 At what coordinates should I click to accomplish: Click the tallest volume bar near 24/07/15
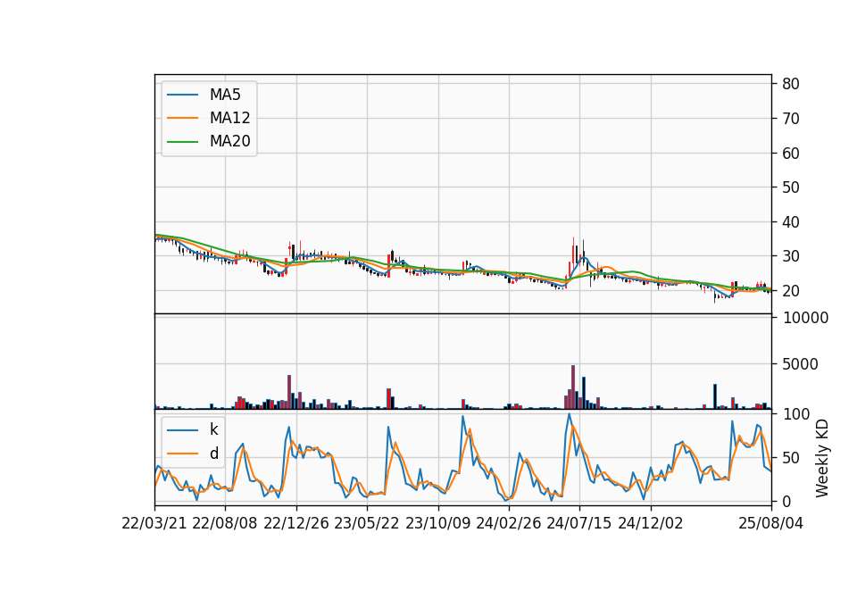click(573, 387)
